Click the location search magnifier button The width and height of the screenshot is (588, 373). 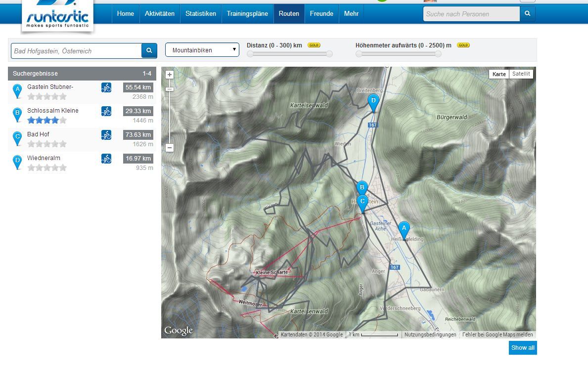149,50
